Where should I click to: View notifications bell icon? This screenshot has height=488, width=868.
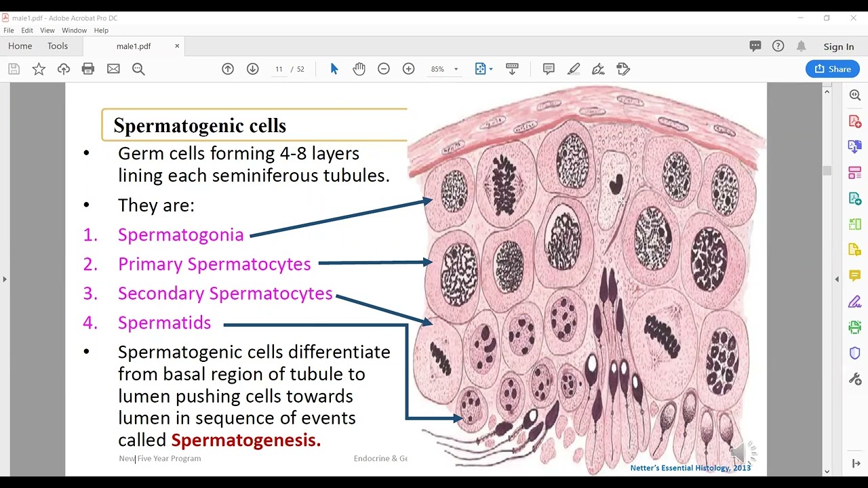pos(801,46)
